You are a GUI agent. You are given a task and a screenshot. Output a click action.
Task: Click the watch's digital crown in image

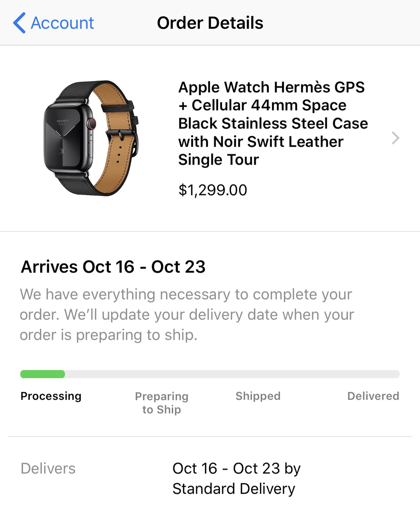click(x=92, y=123)
